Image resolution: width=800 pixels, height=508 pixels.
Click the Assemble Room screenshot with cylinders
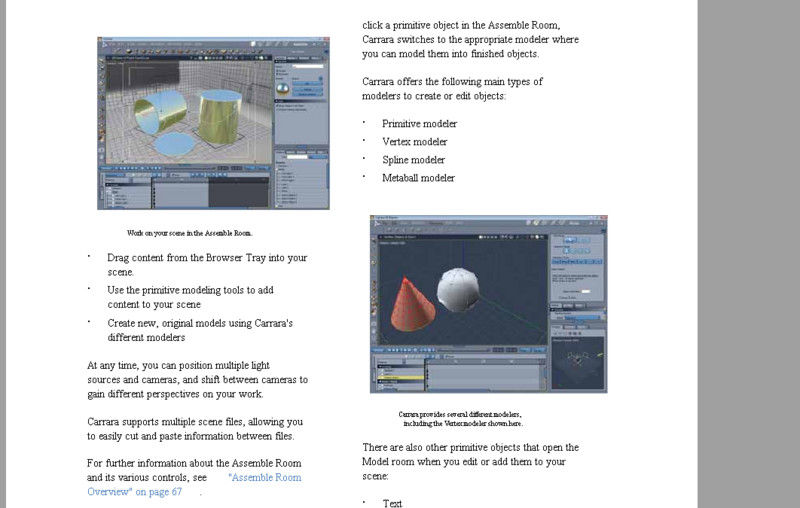213,123
